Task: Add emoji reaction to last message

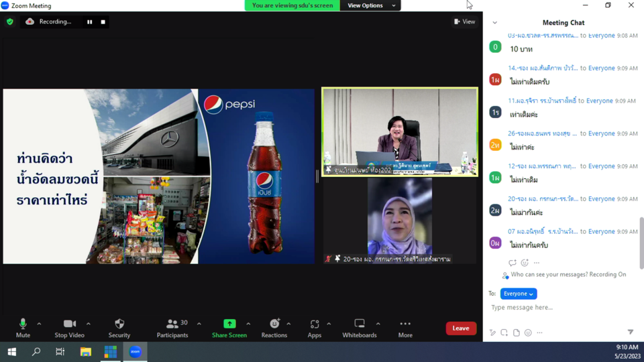Action: pos(525,263)
